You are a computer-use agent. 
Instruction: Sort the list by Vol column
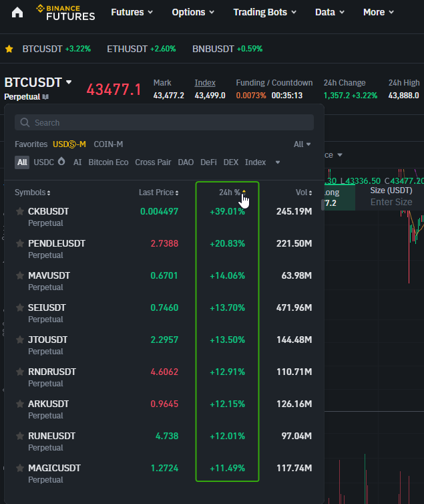coord(303,193)
